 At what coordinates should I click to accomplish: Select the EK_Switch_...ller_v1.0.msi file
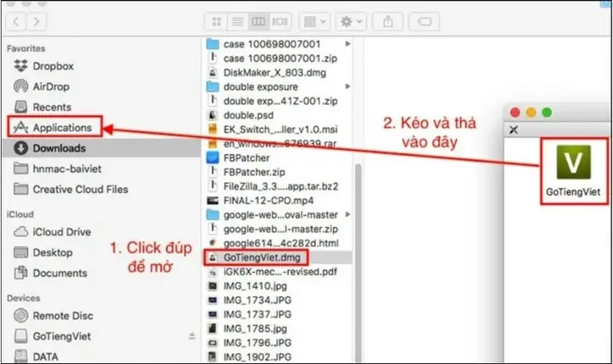[280, 129]
